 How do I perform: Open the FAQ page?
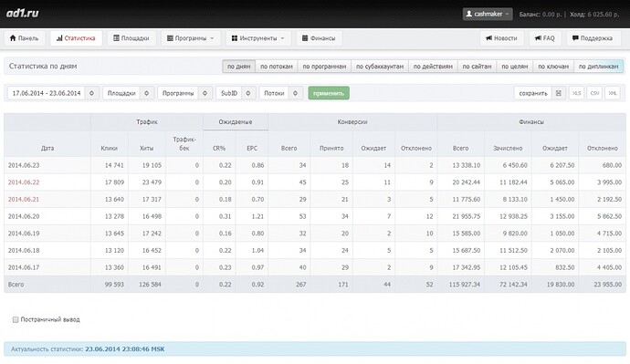click(545, 38)
